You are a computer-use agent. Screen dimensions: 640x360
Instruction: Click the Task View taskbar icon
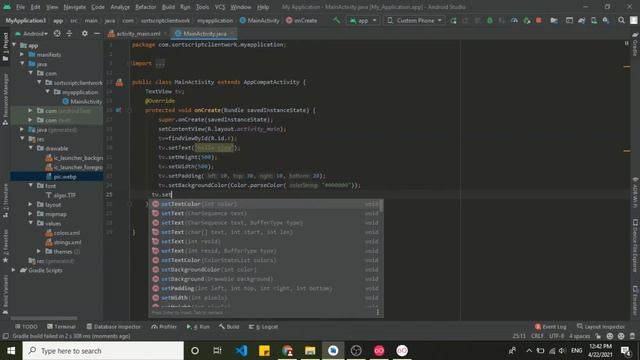(218, 351)
